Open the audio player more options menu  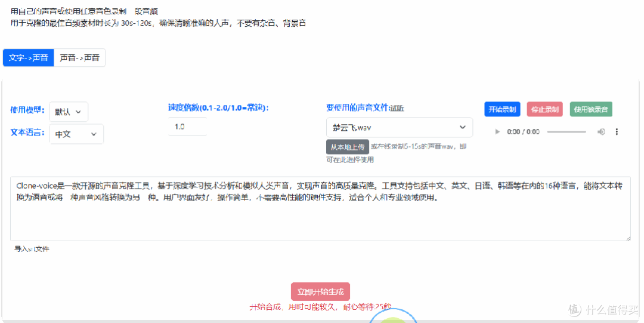point(617,132)
